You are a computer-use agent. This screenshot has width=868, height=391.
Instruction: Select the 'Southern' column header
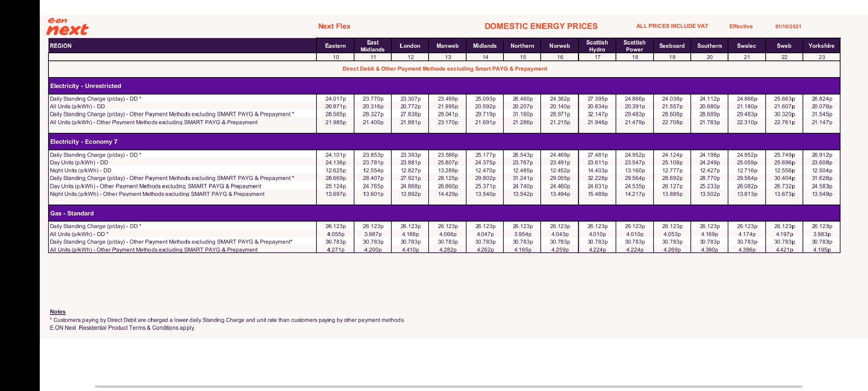tap(709, 46)
